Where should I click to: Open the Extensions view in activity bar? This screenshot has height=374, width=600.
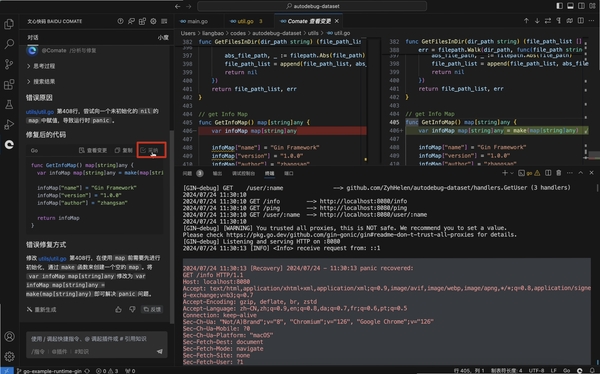(9, 84)
